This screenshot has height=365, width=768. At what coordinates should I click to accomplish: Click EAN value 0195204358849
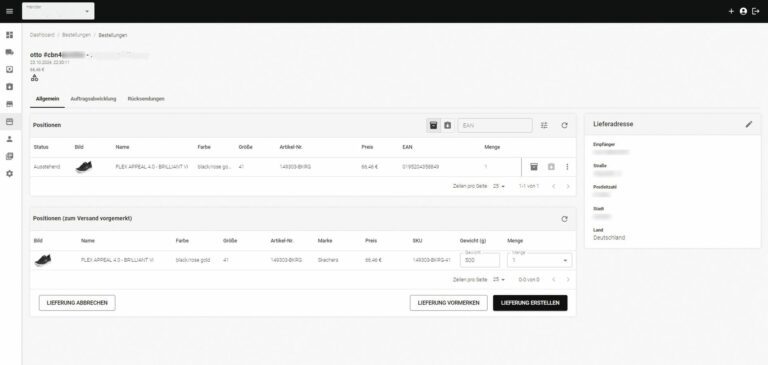[420, 167]
